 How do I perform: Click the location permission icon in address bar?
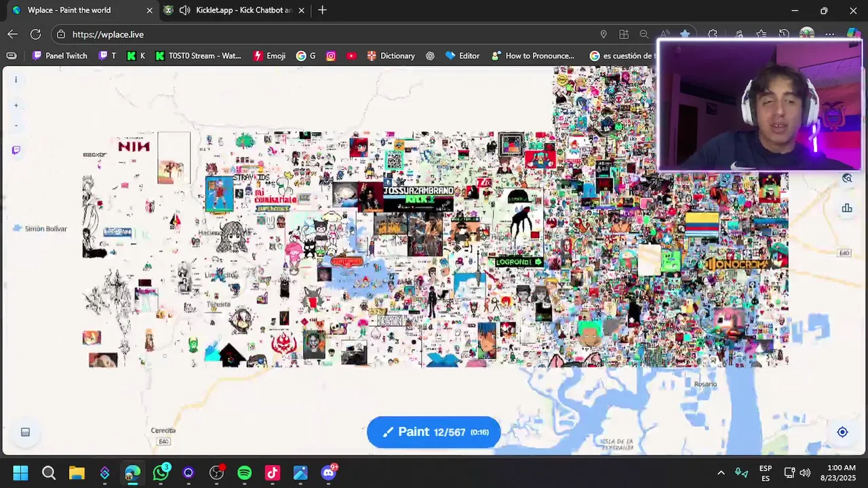[603, 34]
